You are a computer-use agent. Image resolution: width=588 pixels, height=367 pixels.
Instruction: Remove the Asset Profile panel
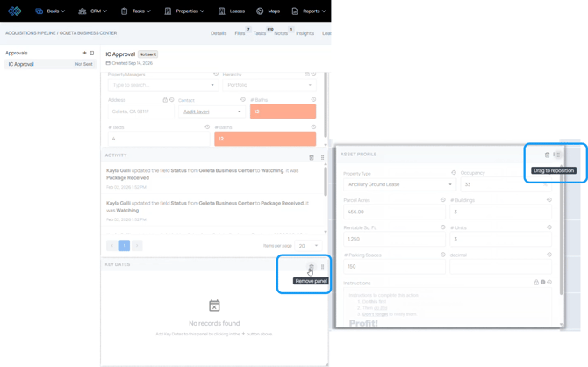[547, 155]
